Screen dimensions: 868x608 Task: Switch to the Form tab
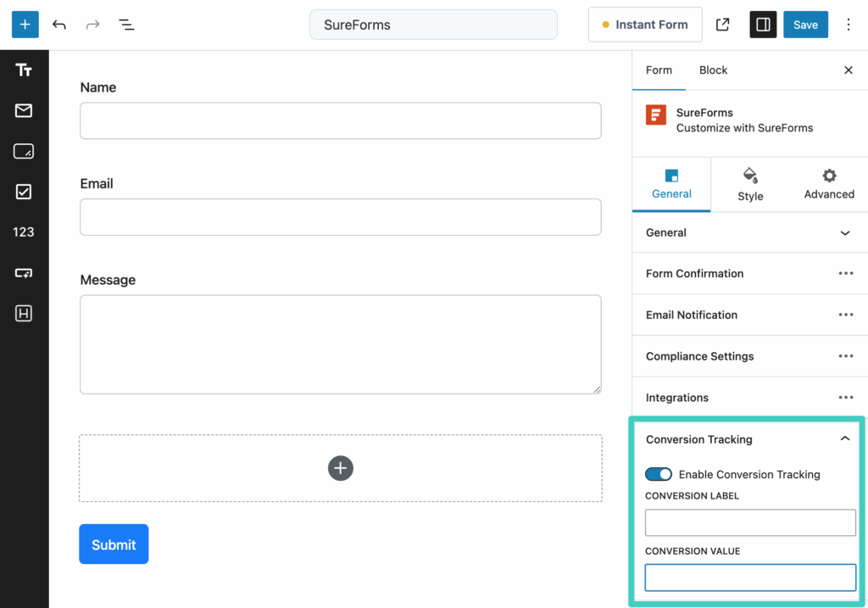(x=659, y=70)
